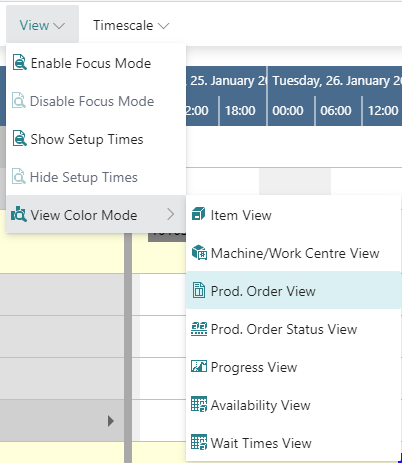Click the View Color Mode icon
The image size is (402, 463).
pos(19,214)
